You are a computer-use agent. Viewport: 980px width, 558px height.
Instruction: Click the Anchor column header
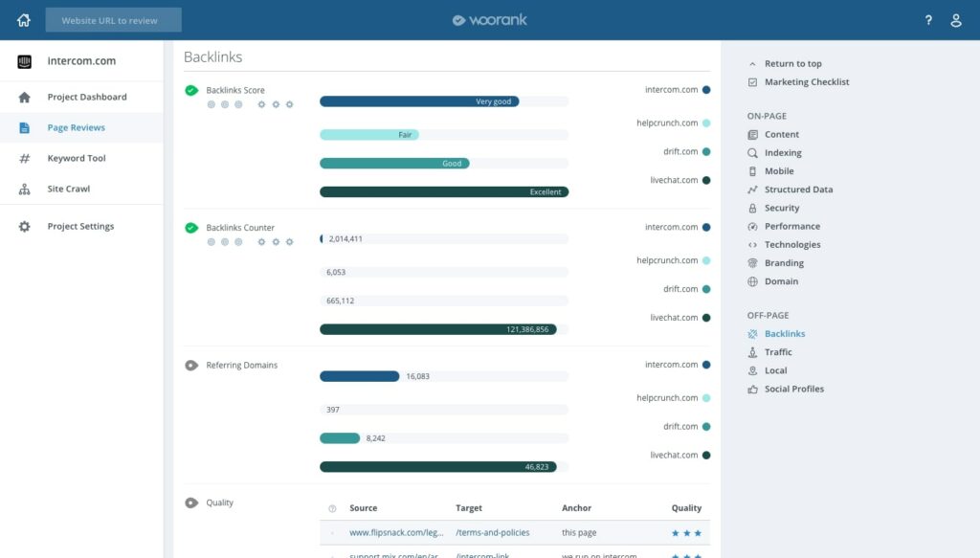(576, 508)
